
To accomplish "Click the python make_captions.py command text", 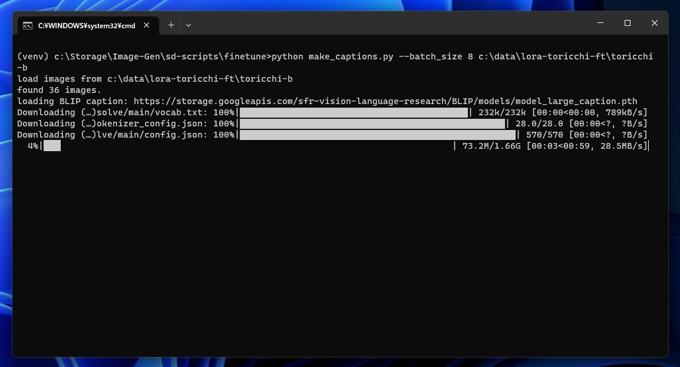I will (x=333, y=56).
